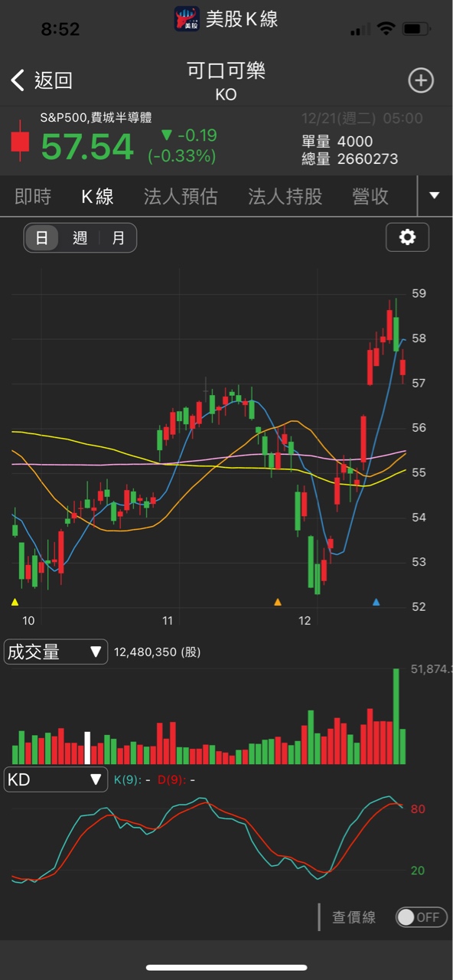Tap the 8:52 clock in status bar

click(60, 29)
